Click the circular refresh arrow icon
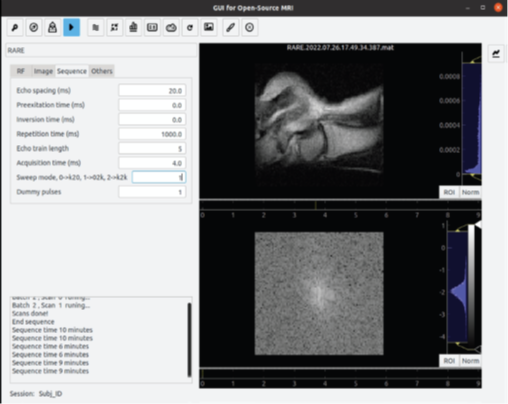The height and width of the screenshot is (404, 508). tap(190, 27)
